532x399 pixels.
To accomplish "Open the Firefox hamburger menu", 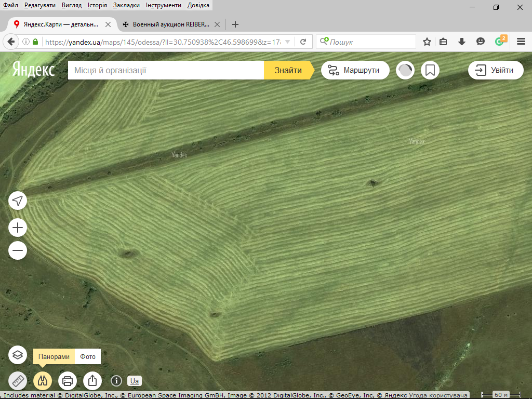I will [521, 42].
